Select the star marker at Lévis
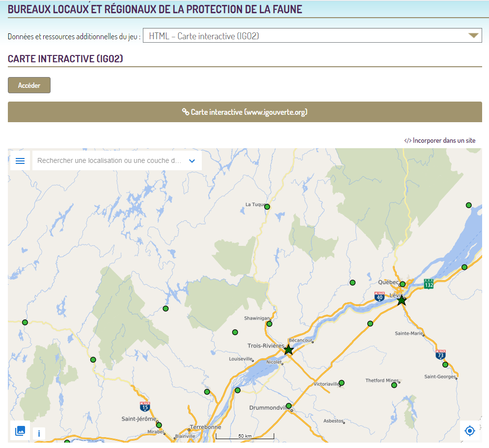This screenshot has width=489, height=448. 402,300
